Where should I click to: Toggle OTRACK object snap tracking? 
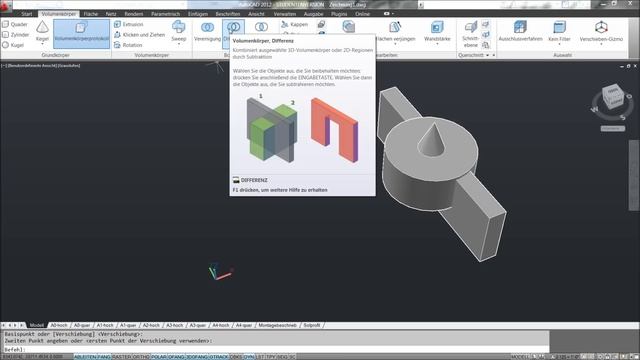pos(219,357)
